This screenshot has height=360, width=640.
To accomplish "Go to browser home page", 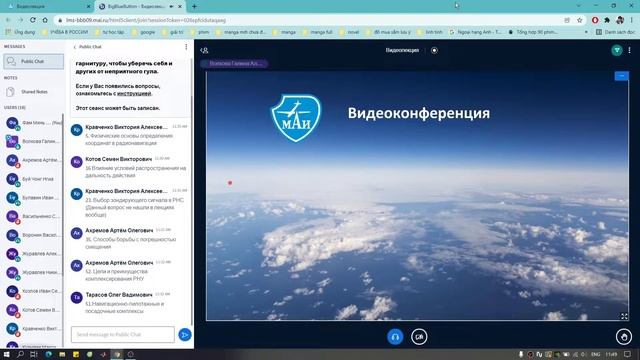I will (45, 20).
